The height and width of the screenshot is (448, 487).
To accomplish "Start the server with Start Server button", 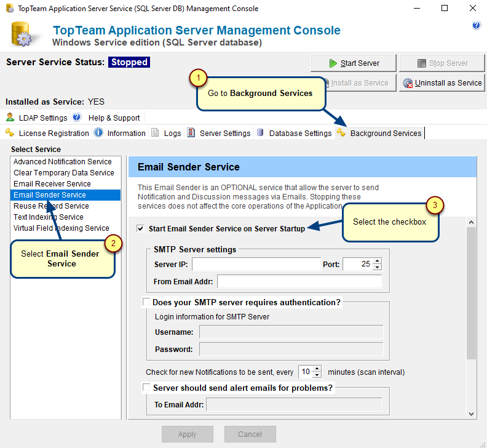I will click(x=354, y=63).
